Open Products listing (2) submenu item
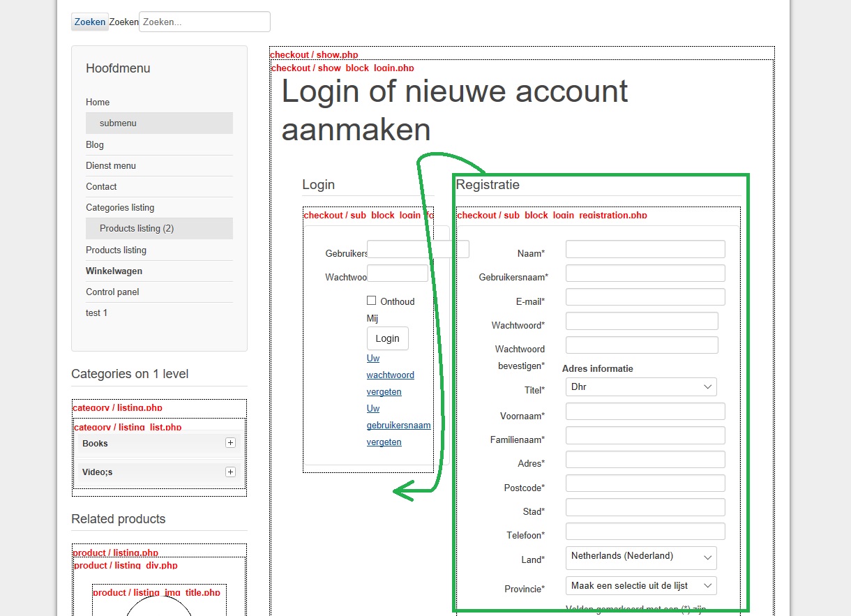 click(159, 228)
